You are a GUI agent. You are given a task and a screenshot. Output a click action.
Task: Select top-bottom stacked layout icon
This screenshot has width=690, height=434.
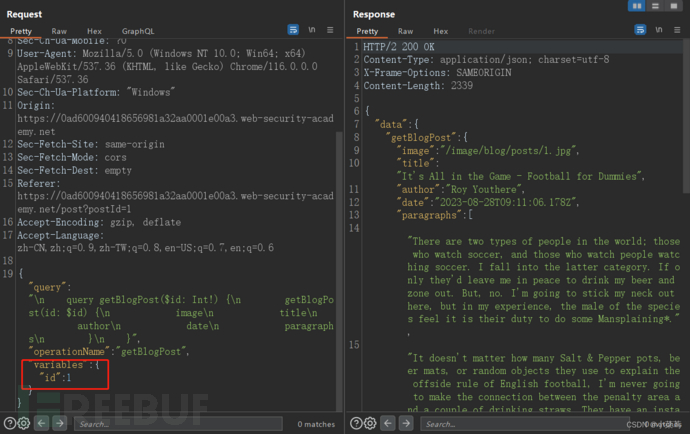656,6
